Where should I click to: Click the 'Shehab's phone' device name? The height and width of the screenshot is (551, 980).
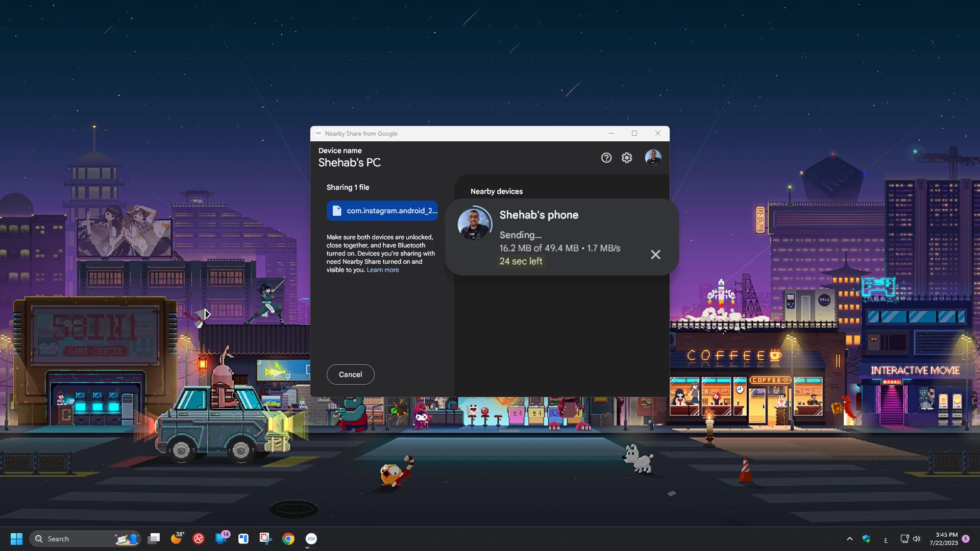[x=539, y=215]
